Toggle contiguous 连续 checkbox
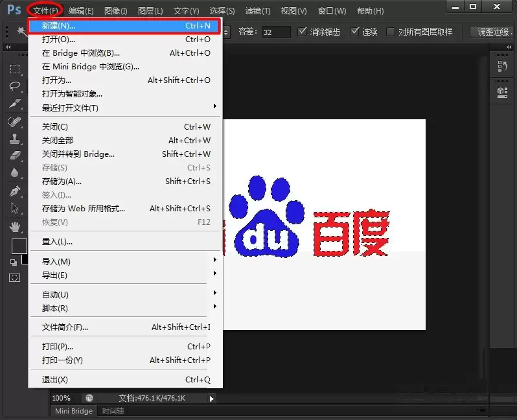 tap(355, 32)
